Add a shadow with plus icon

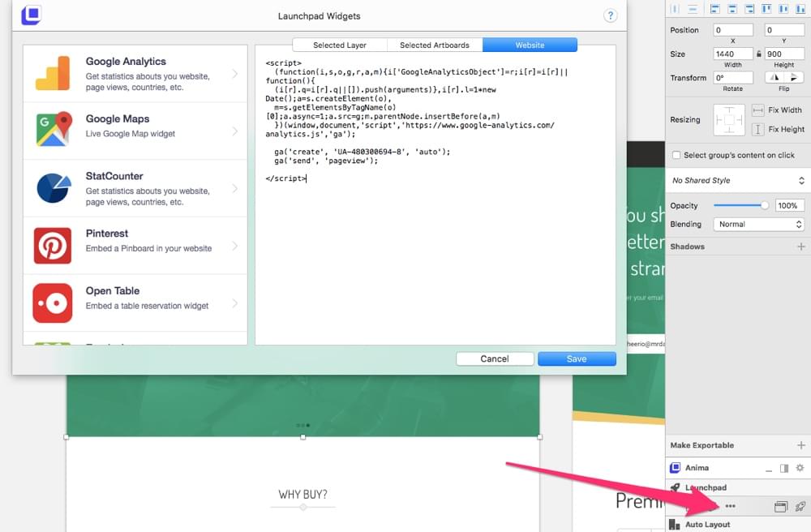point(801,247)
